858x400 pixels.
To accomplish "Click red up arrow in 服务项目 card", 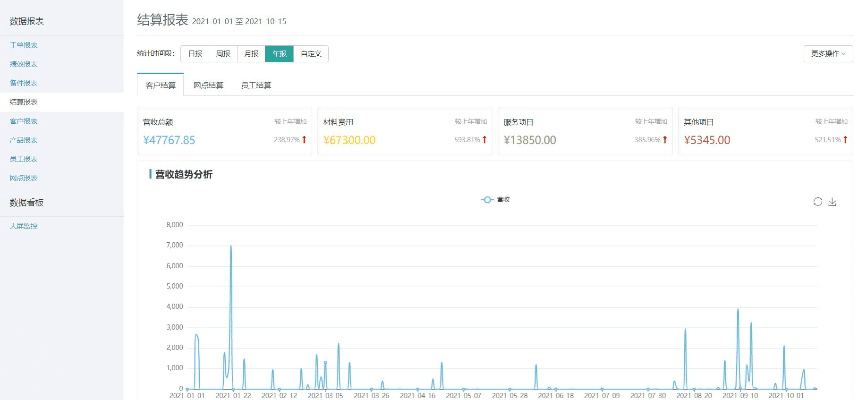I will click(x=665, y=140).
